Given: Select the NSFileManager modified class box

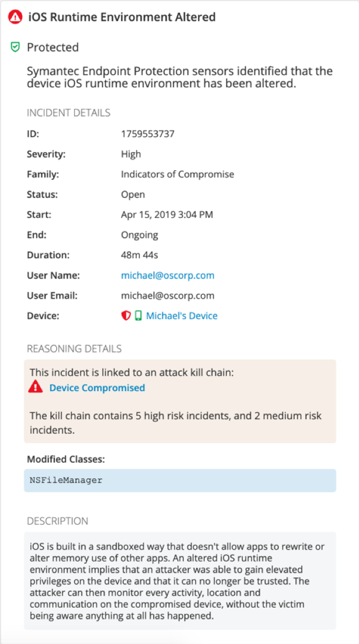Looking at the screenshot, I should (180, 480).
